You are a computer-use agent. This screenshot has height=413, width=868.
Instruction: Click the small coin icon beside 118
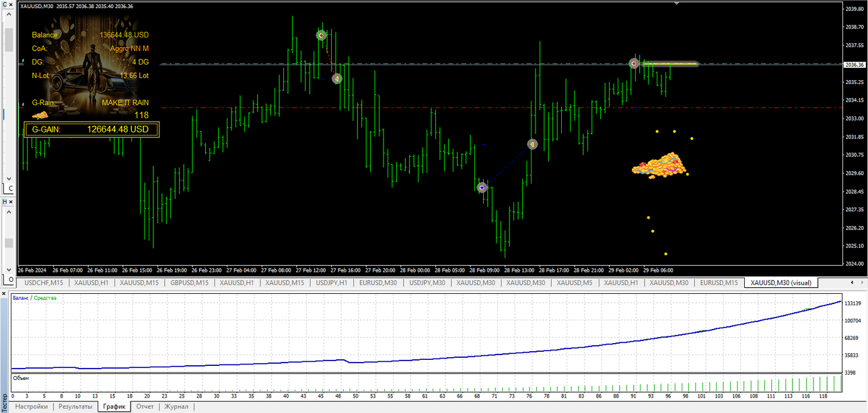pos(40,115)
